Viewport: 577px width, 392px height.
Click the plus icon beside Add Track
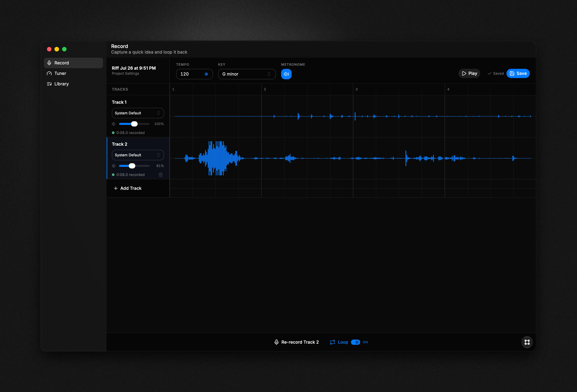pos(116,188)
